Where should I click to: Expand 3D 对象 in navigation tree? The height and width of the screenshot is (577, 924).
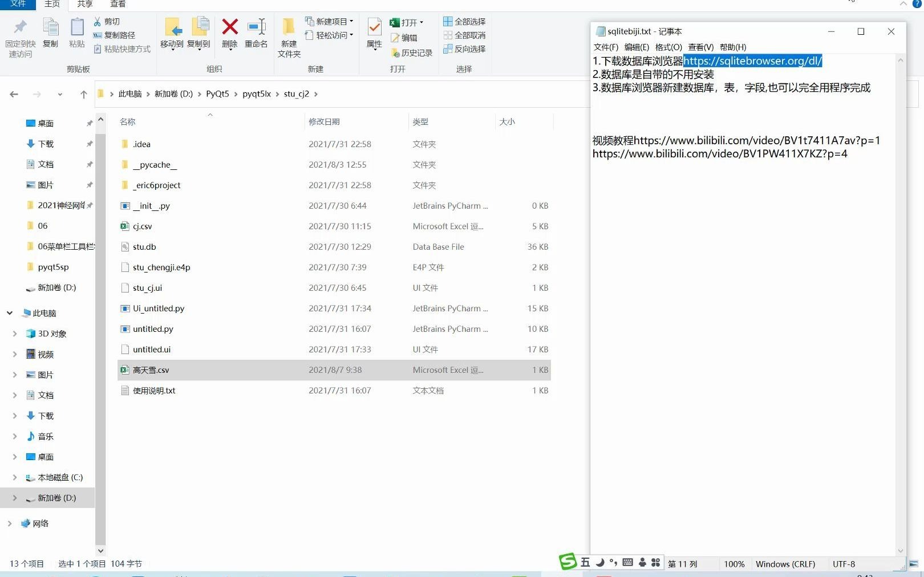pos(15,334)
